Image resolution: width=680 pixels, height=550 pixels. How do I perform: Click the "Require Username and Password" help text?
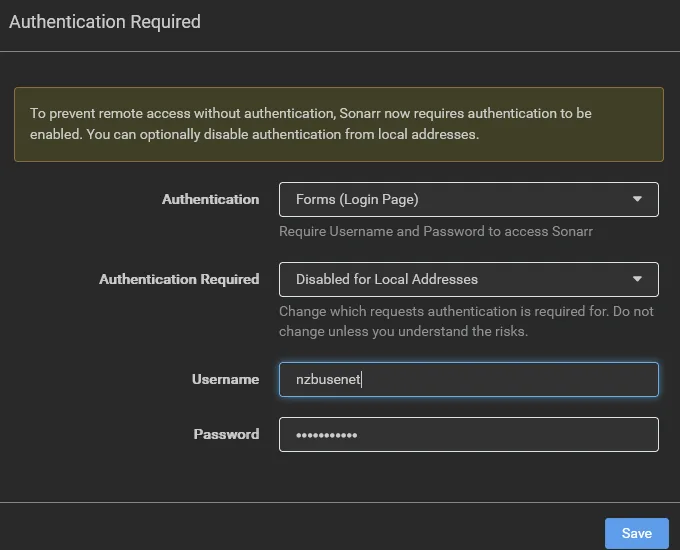[x=436, y=231]
